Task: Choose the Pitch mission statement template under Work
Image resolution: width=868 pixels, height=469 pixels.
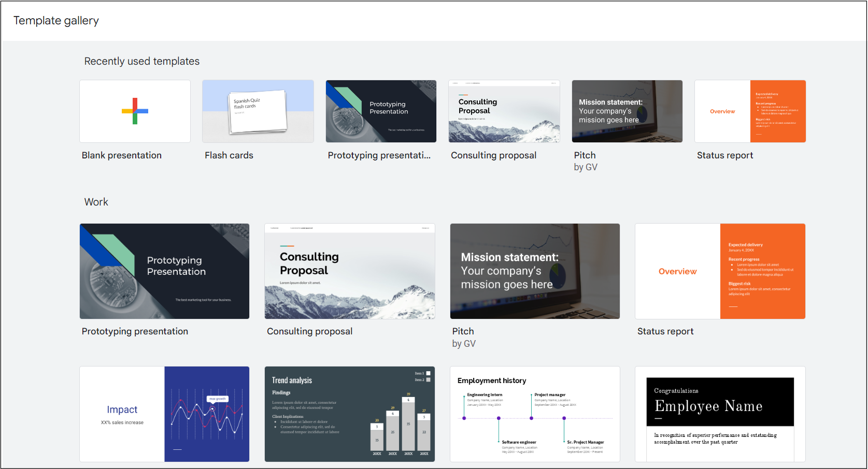Action: pyautogui.click(x=535, y=271)
